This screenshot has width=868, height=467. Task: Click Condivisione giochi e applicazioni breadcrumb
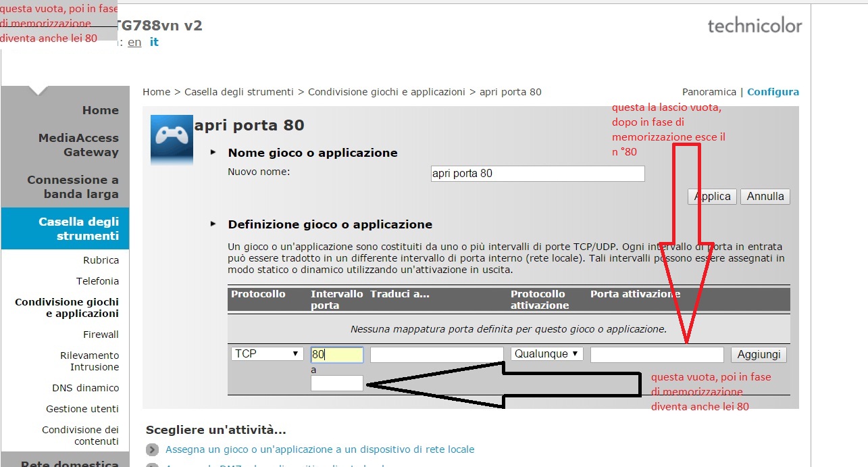386,92
